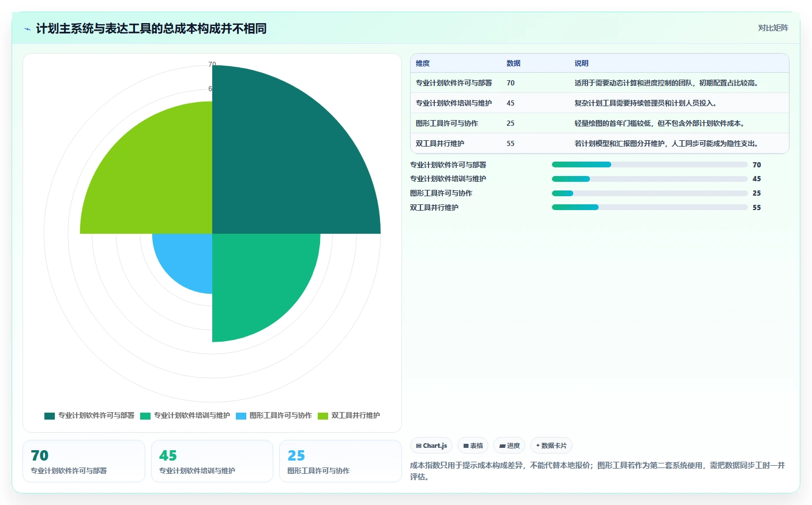Viewport: 812px width, 505px height.
Task: Select table row 图形工具许可与协作
Action: click(x=600, y=124)
